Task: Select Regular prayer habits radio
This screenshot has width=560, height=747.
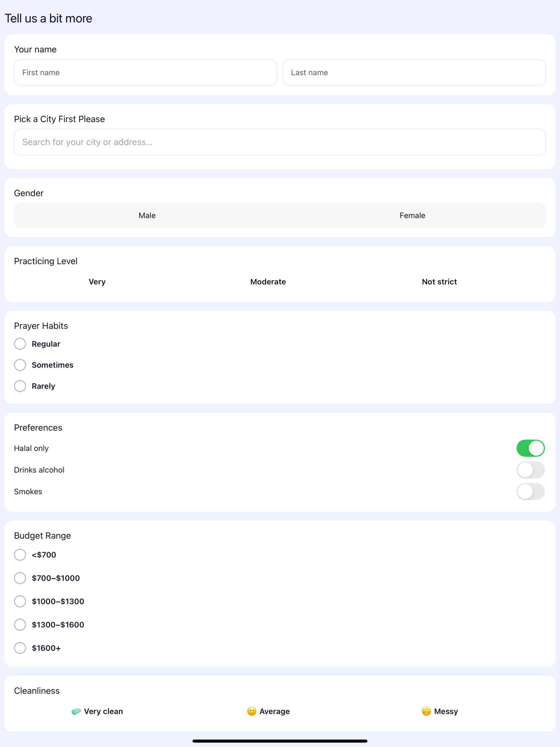Action: 20,344
